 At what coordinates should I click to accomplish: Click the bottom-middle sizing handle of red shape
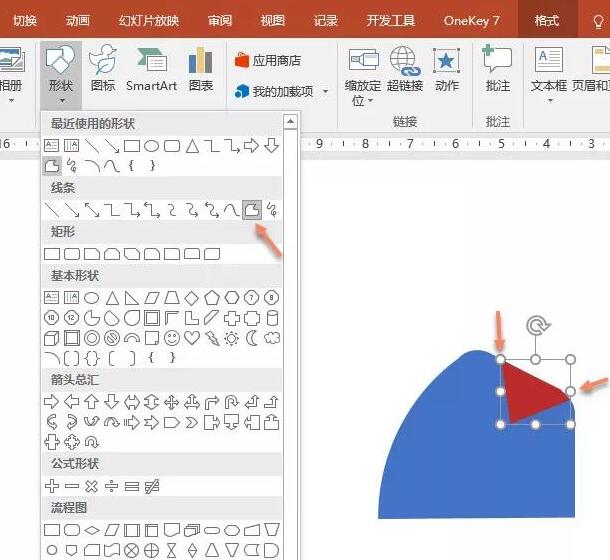coord(535,425)
